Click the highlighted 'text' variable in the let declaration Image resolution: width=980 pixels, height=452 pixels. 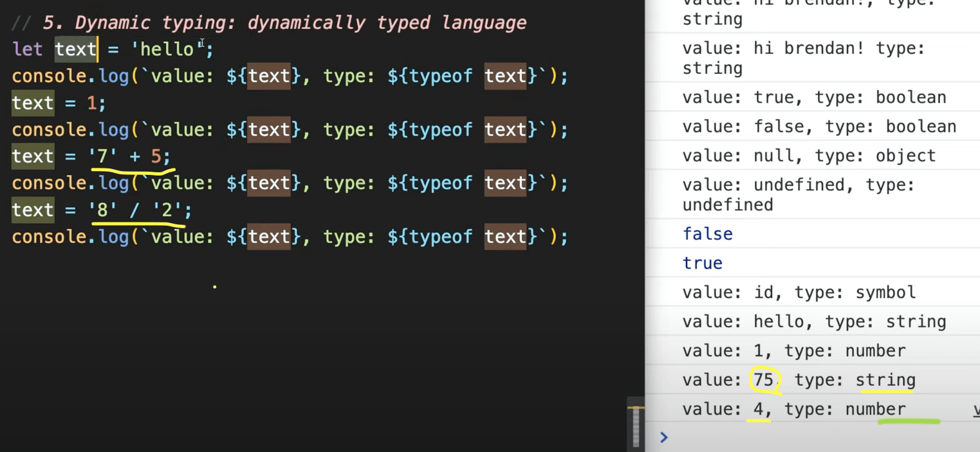click(x=75, y=50)
